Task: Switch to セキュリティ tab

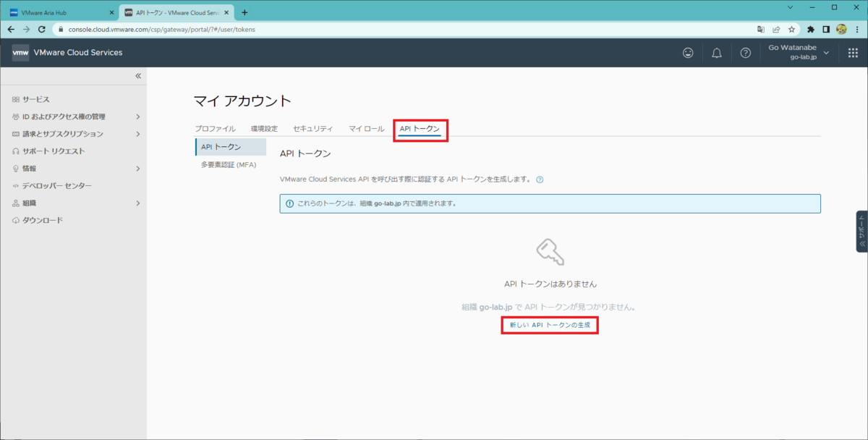Action: pos(312,128)
